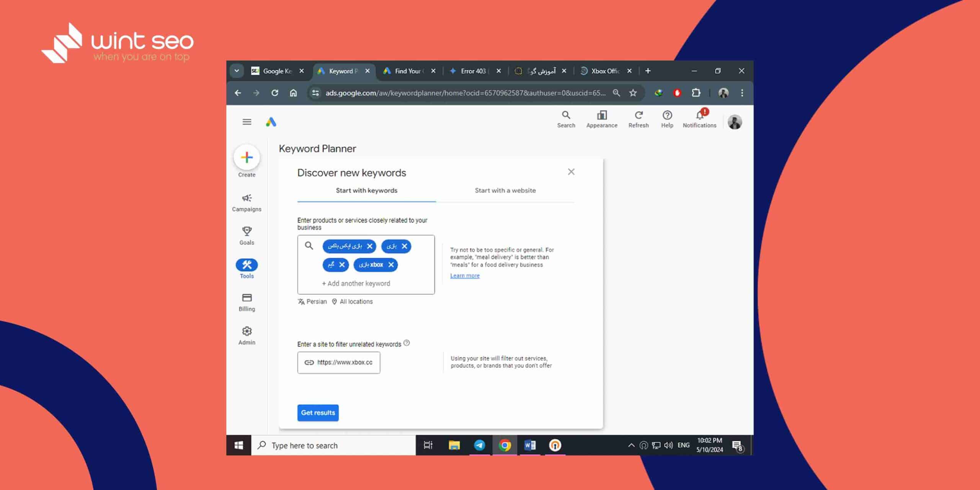This screenshot has height=490, width=980.
Task: Remove the 'بازی xbox' keyword chip
Action: click(x=391, y=265)
